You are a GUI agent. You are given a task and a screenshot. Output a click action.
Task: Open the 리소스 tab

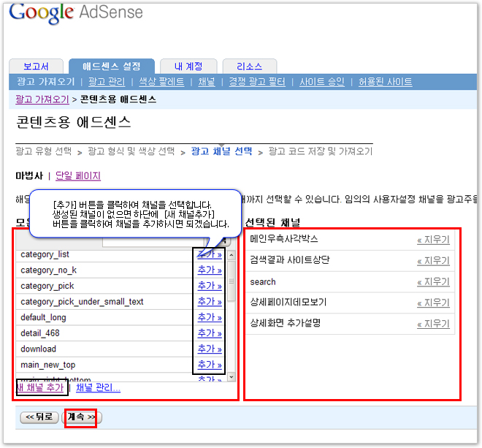[x=249, y=67]
